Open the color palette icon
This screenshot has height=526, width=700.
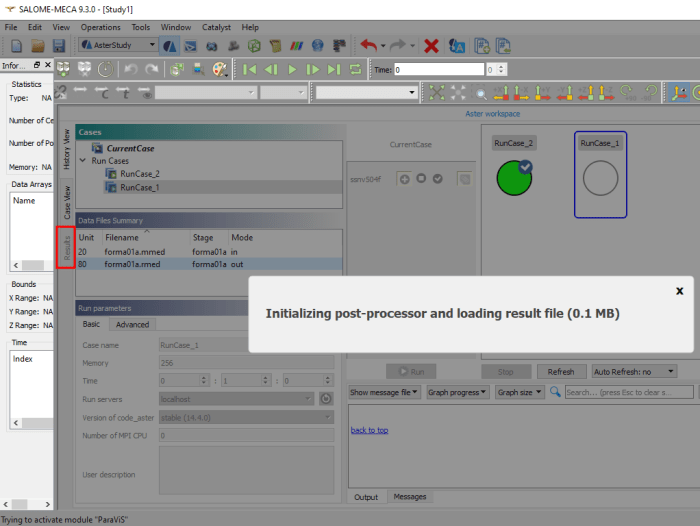click(219, 69)
